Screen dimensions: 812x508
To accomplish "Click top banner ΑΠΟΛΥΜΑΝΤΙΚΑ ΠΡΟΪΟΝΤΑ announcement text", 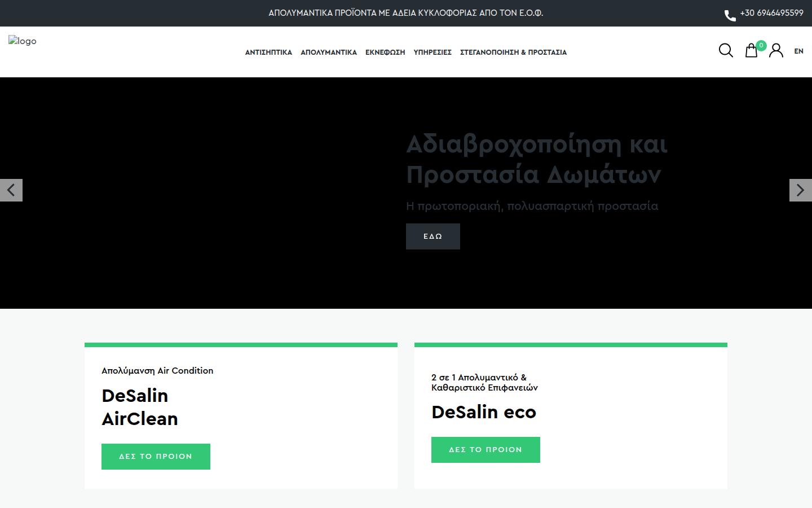I will (x=406, y=13).
